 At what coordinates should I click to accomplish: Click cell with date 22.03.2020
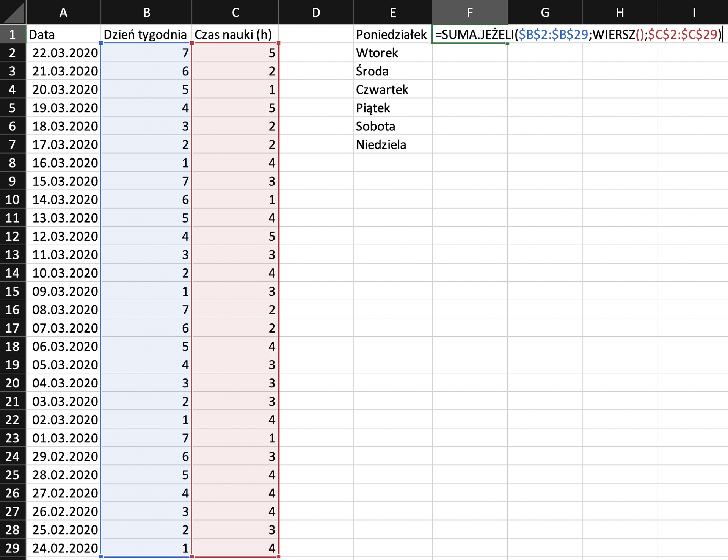[63, 53]
